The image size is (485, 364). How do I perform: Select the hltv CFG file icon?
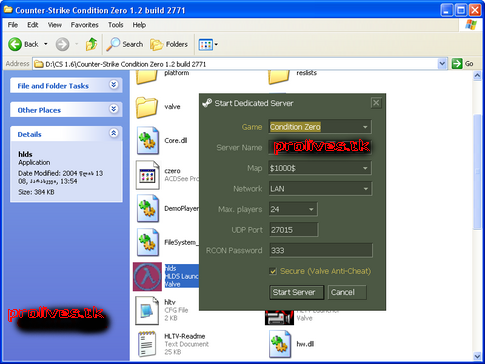tap(147, 310)
